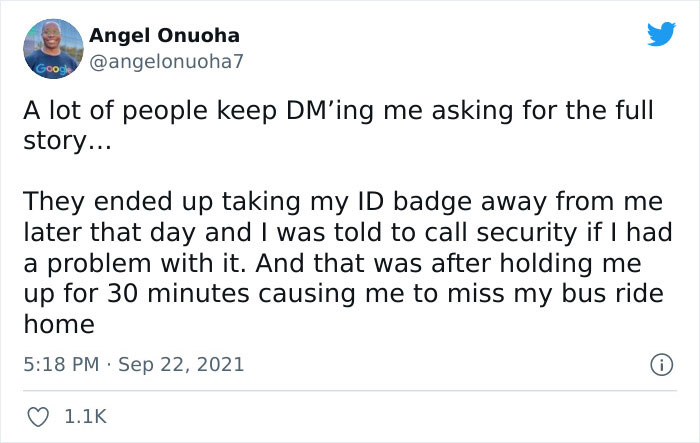The width and height of the screenshot is (700, 443).
Task: Click the Twitter bird logo
Action: [x=661, y=36]
